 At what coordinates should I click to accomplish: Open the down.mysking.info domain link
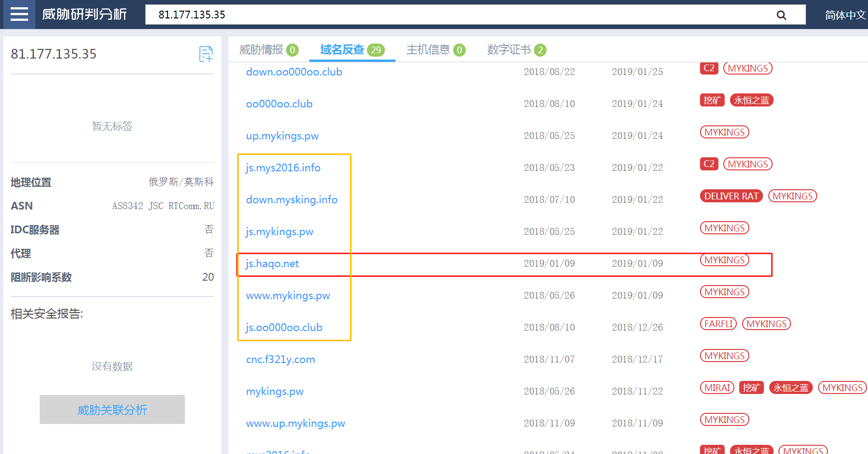[x=291, y=200]
